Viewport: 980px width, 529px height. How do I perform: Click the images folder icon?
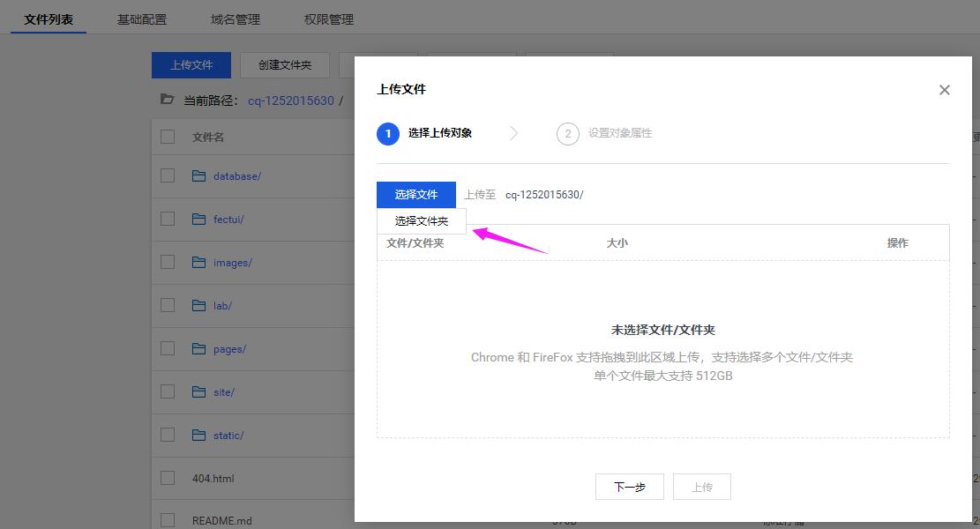pyautogui.click(x=198, y=263)
